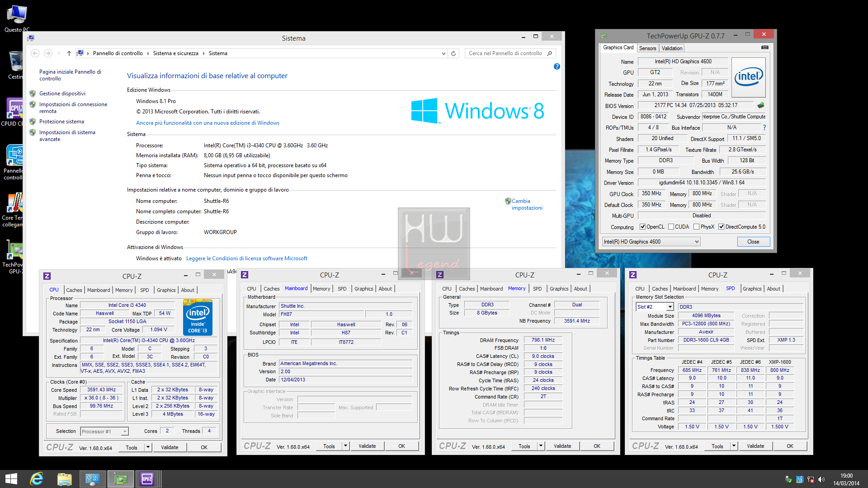Switch to CPU-Z taskbar item
868x488 pixels.
pos(147,479)
